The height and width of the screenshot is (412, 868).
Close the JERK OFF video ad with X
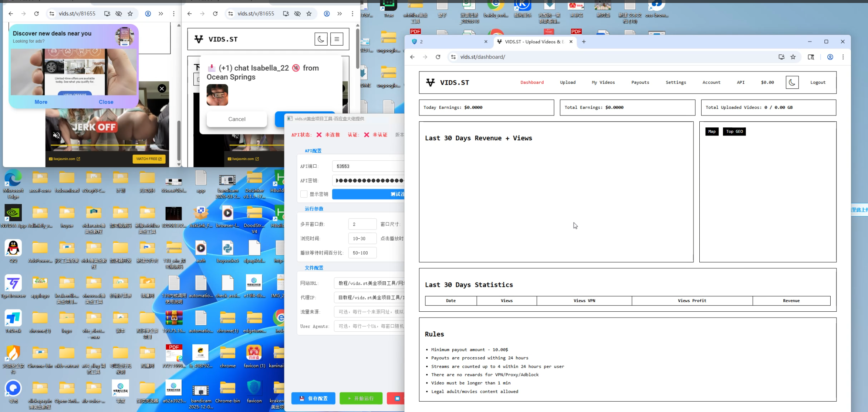click(162, 88)
